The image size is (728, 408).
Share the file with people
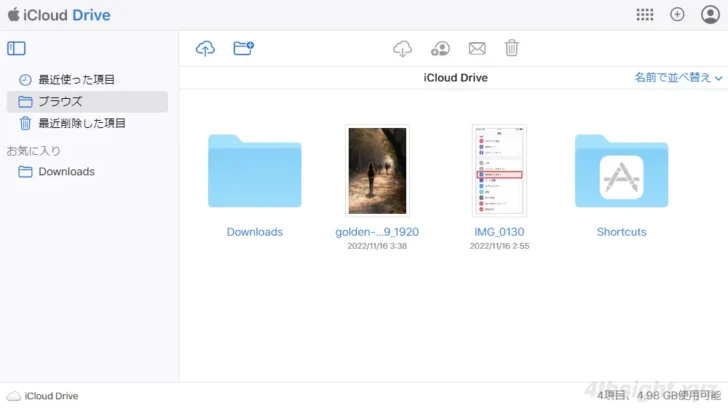click(x=440, y=48)
